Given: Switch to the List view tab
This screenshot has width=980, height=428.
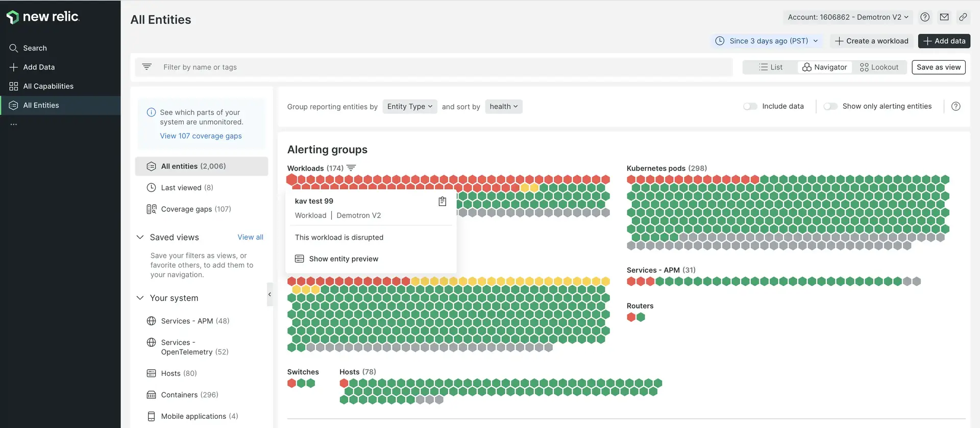Looking at the screenshot, I should coord(771,67).
